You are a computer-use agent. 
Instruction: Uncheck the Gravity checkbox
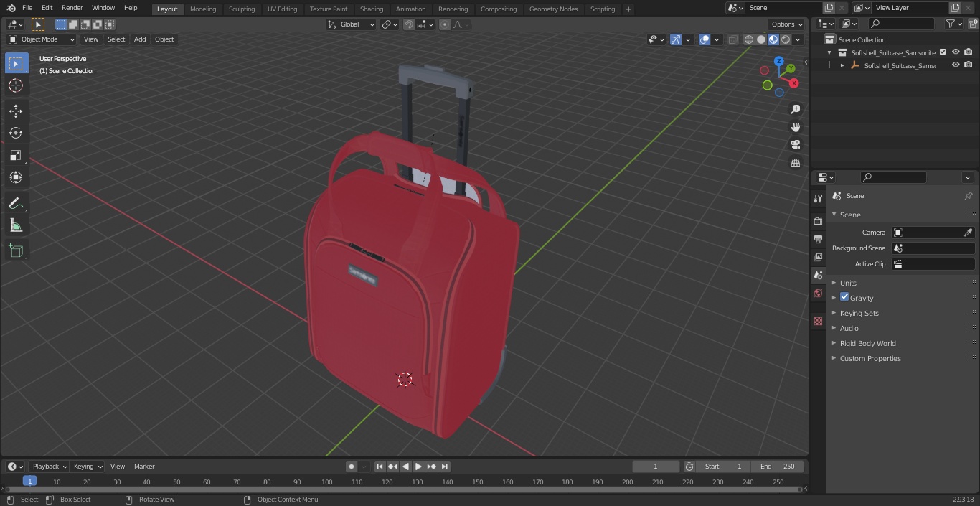844,297
